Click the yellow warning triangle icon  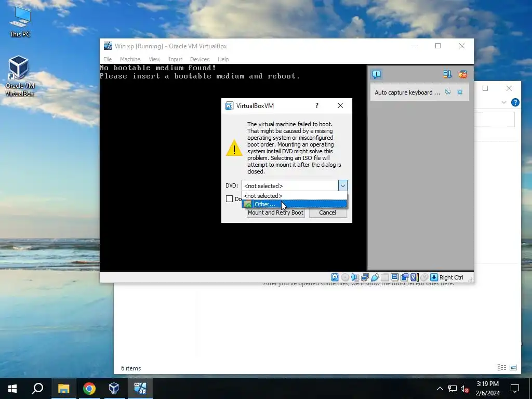(234, 148)
